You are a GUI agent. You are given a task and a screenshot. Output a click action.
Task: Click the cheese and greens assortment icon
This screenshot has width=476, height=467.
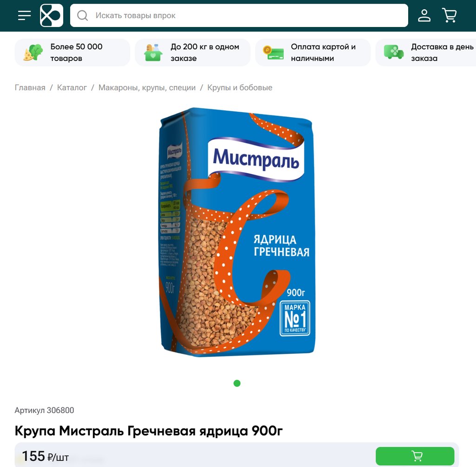click(33, 52)
